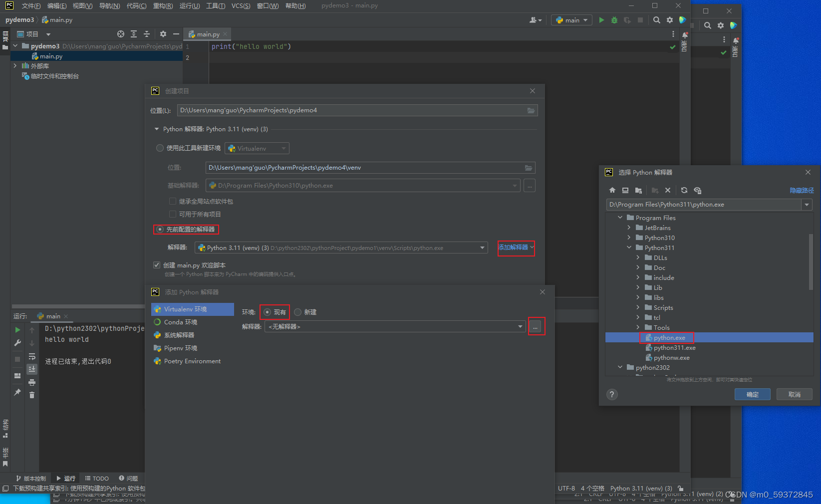Click the path field in the interpreter chooser

click(x=704, y=205)
